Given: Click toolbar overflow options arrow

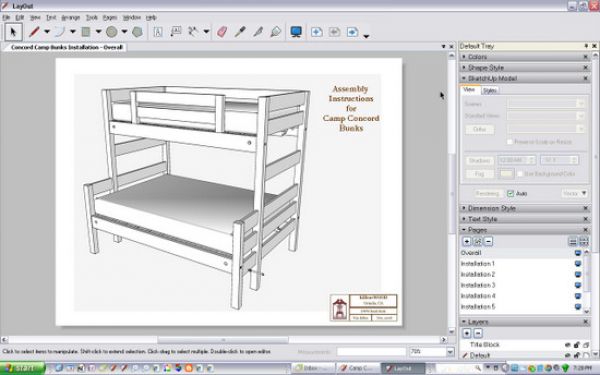Looking at the screenshot, I should point(366,36).
